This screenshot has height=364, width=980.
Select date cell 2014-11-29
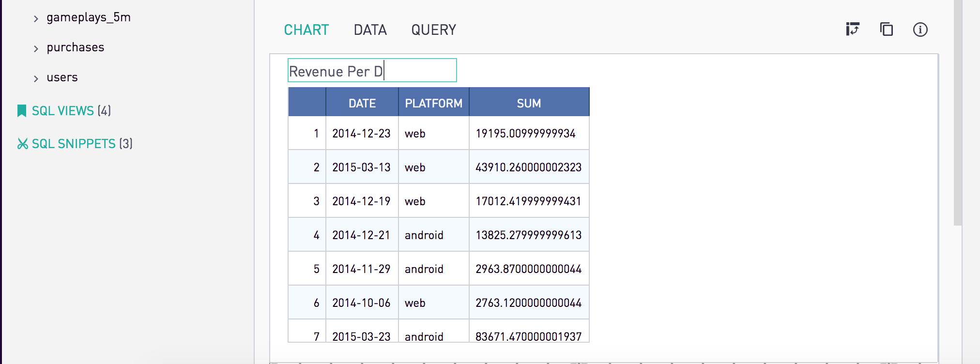[x=361, y=269]
